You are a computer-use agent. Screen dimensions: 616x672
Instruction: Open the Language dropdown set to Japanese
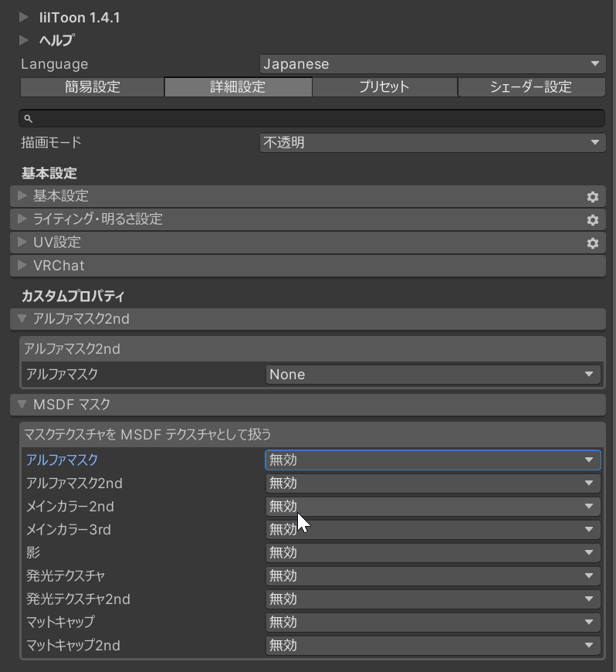click(x=432, y=64)
